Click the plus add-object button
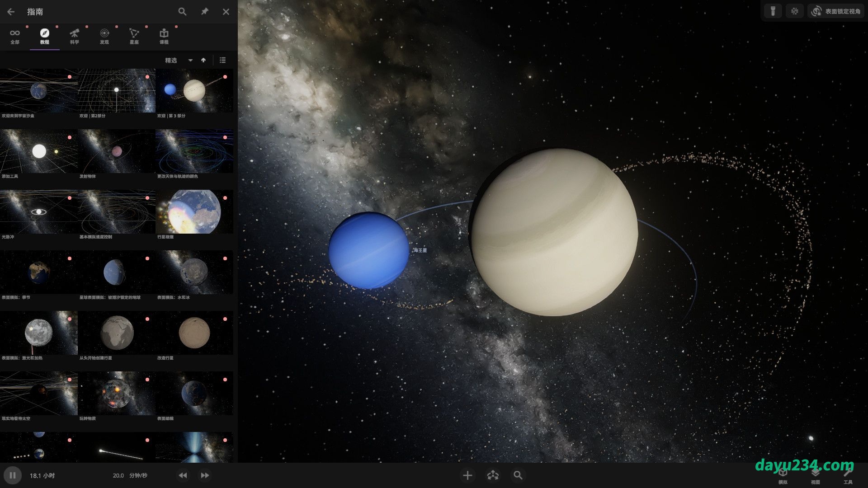Viewport: 868px width, 488px height. (467, 475)
